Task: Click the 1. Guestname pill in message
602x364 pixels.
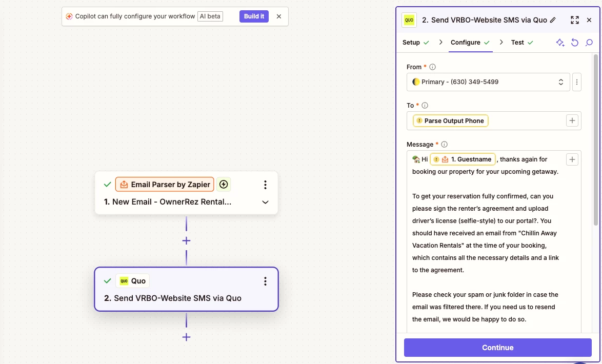Action: pyautogui.click(x=463, y=159)
